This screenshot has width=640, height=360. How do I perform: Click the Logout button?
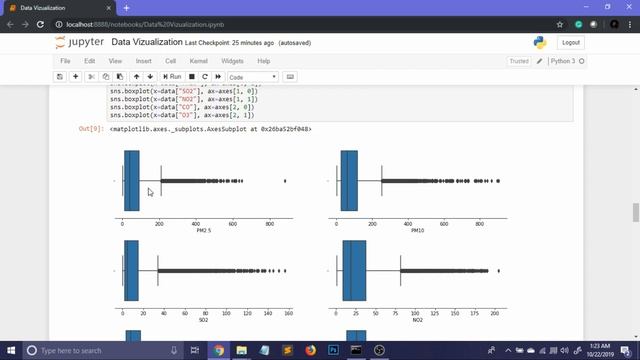tap(571, 42)
